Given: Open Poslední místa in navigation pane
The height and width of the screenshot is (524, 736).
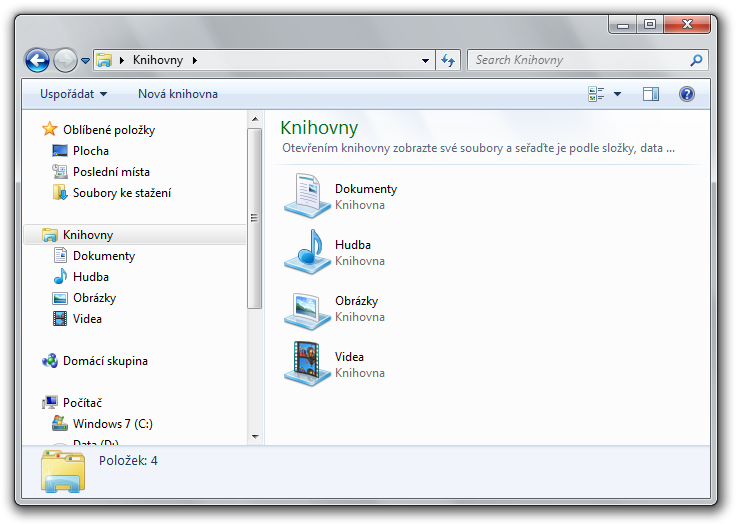Looking at the screenshot, I should (x=111, y=172).
